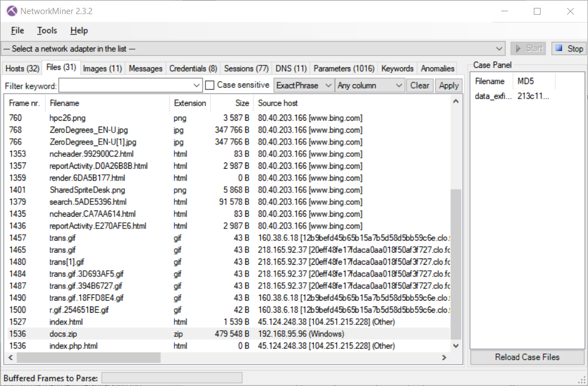Click the Case Panel MD5 column header
This screenshot has height=386, width=588.
coord(534,81)
